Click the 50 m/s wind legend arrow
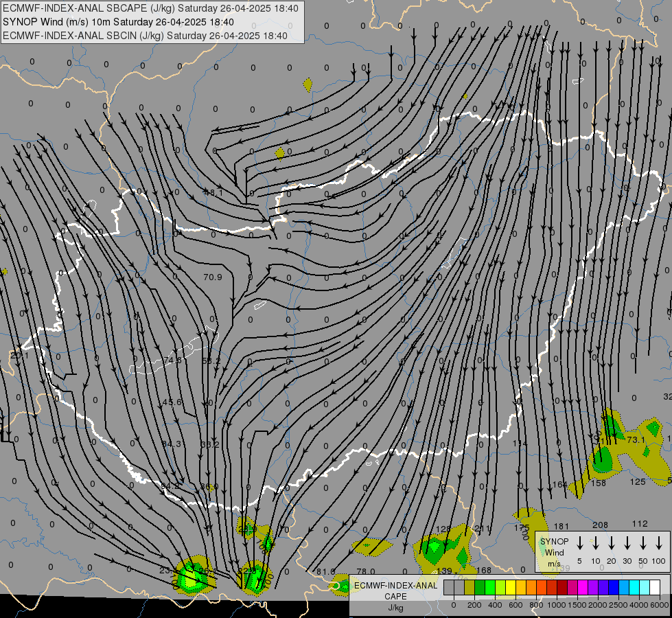 point(643,542)
